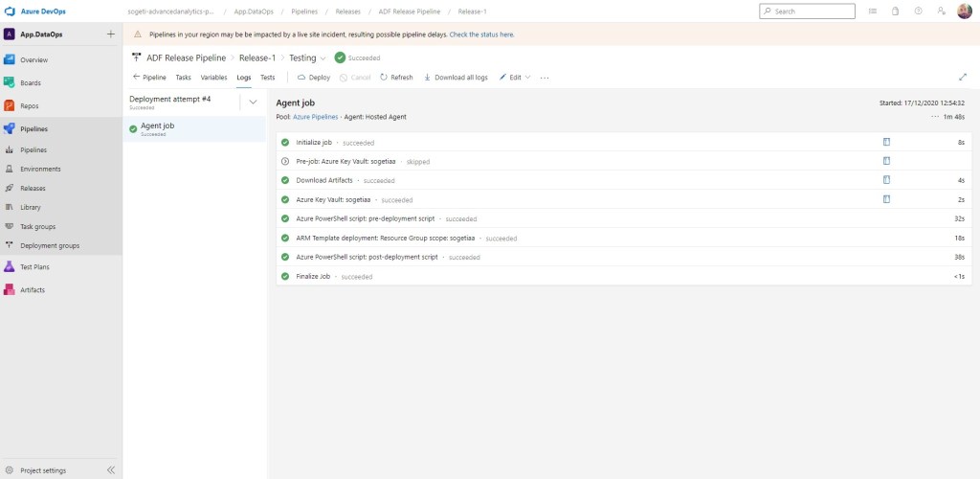Click Download all logs
This screenshot has height=479, width=980.
click(x=456, y=77)
